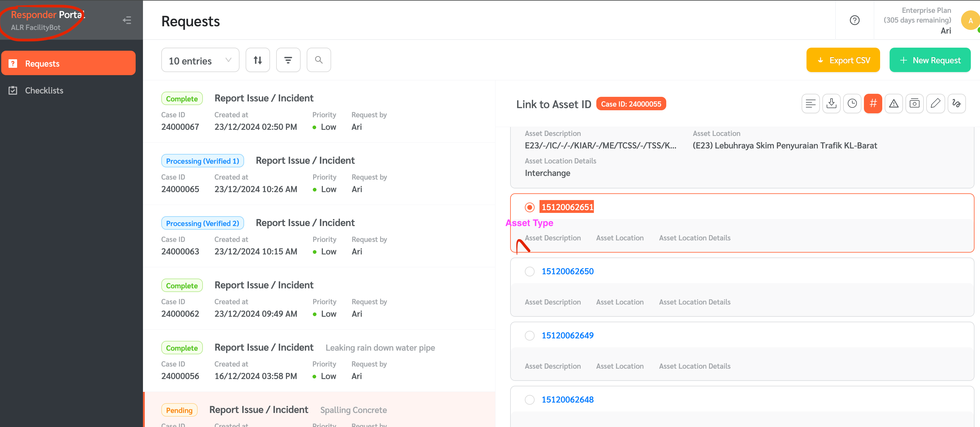
Task: Open the search magnifier icon
Action: 318,60
